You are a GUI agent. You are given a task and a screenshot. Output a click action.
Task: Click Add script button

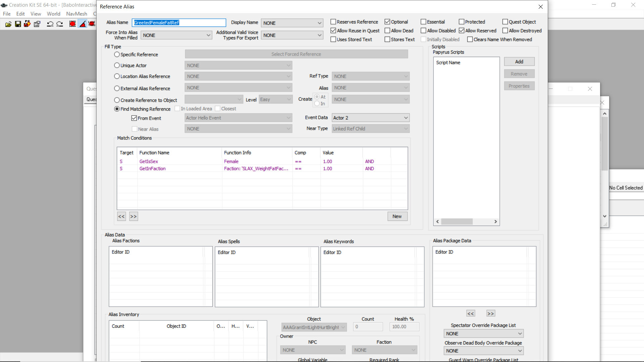519,62
